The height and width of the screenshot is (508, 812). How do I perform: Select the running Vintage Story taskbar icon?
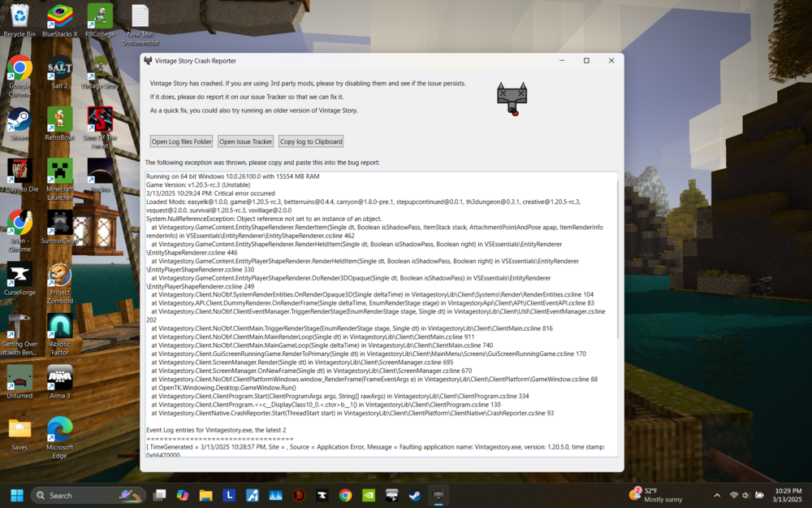pos(438,494)
